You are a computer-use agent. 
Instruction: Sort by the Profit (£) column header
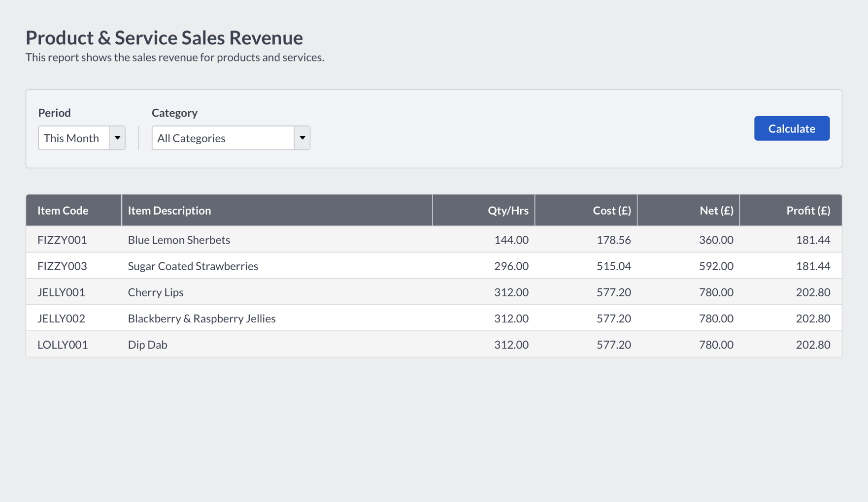coord(808,210)
